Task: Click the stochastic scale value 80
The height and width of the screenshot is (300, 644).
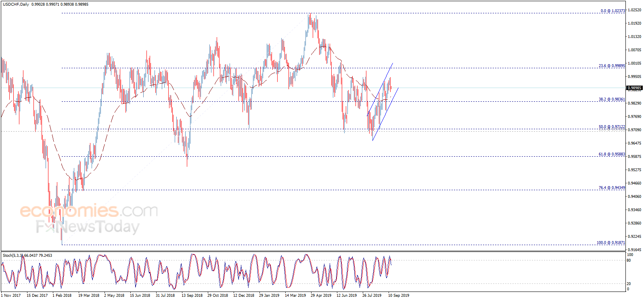Action: (629, 260)
